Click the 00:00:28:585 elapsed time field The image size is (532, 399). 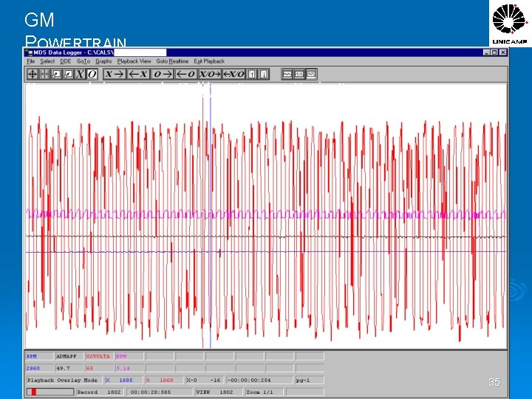[x=160, y=392]
